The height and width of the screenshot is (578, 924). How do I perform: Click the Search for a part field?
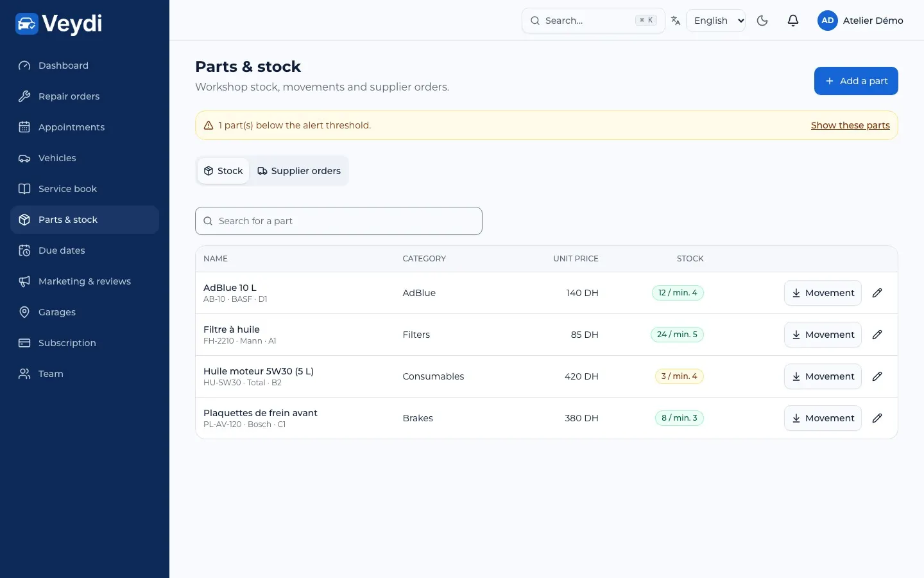point(339,221)
